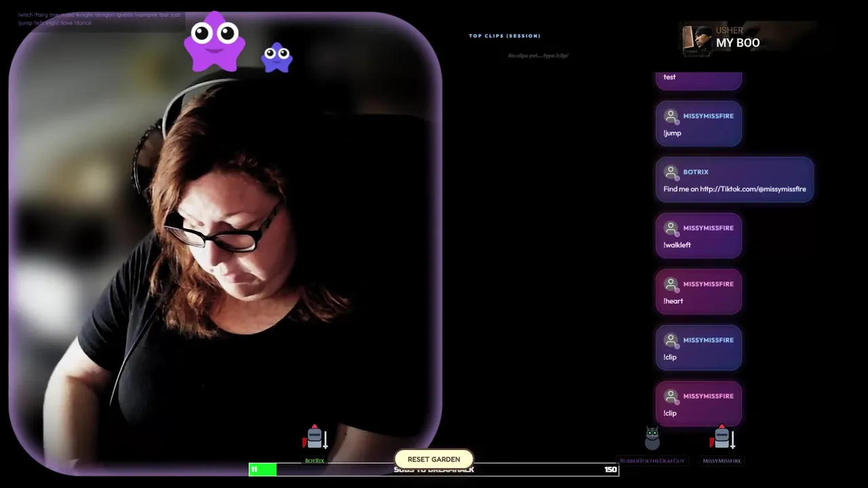Click the webcam video feed
This screenshot has width=868, height=488.
(225, 244)
